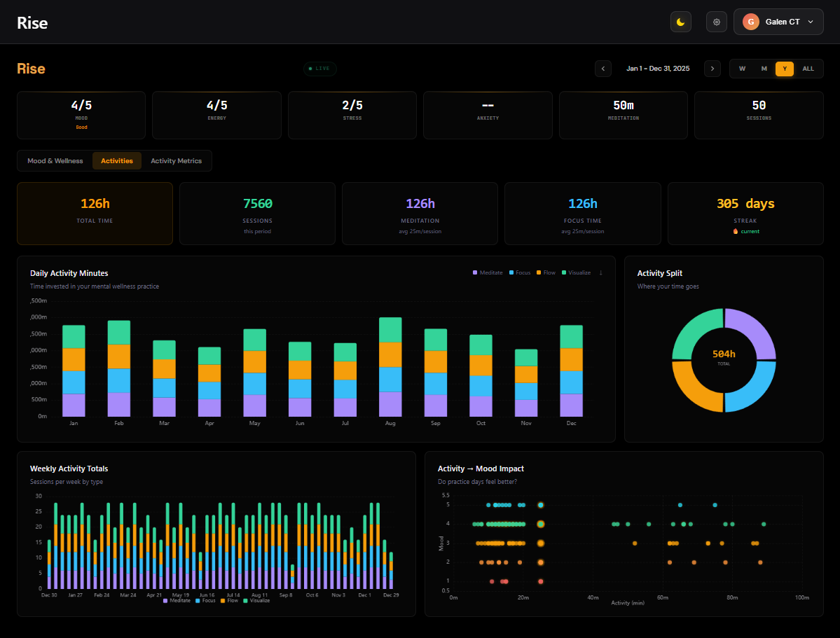Screen dimensions: 840x638
Task: Go to previous date range
Action: [x=603, y=69]
